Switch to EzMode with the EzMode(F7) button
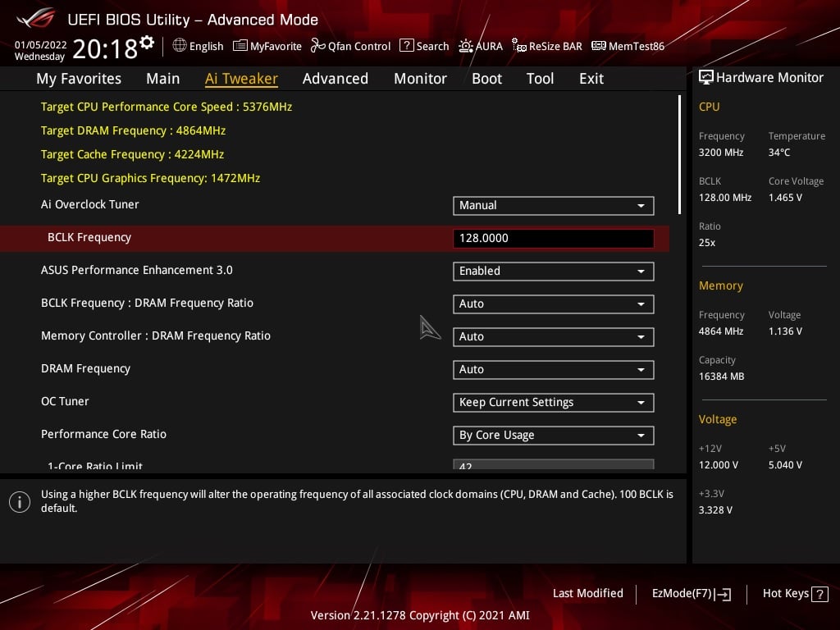The width and height of the screenshot is (840, 630). (x=691, y=593)
